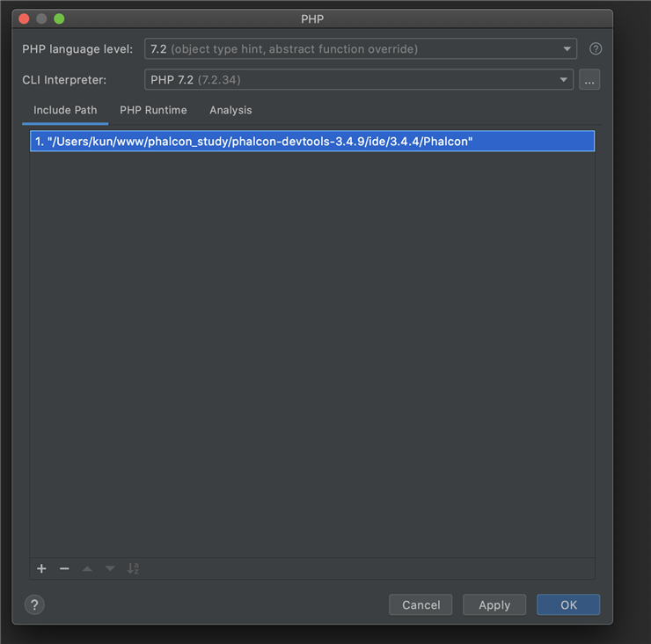The image size is (651, 644).
Task: Remove the selected include path
Action: [x=64, y=568]
